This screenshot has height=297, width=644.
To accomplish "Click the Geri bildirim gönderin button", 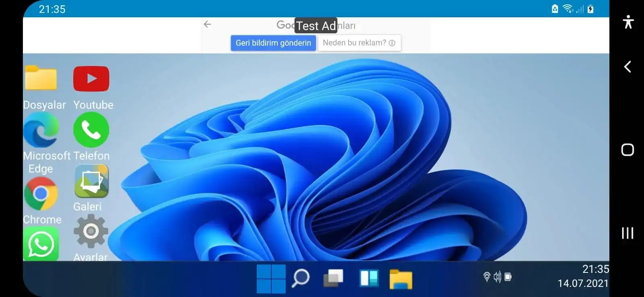I will coord(273,43).
